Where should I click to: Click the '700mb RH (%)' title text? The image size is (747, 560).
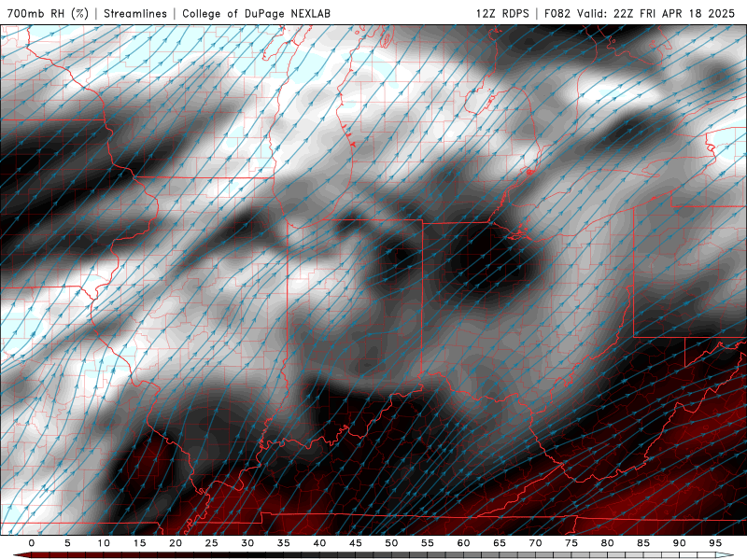pos(49,13)
